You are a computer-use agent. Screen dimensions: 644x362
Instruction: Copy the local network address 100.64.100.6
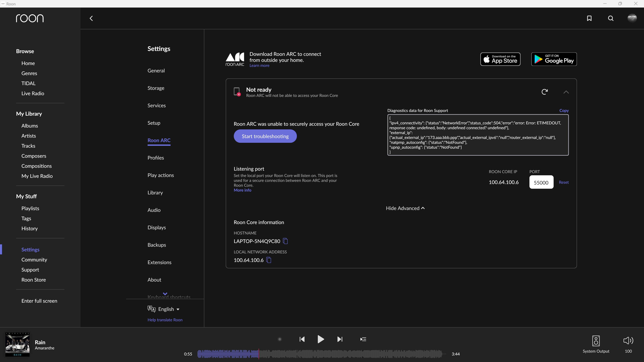point(269,260)
